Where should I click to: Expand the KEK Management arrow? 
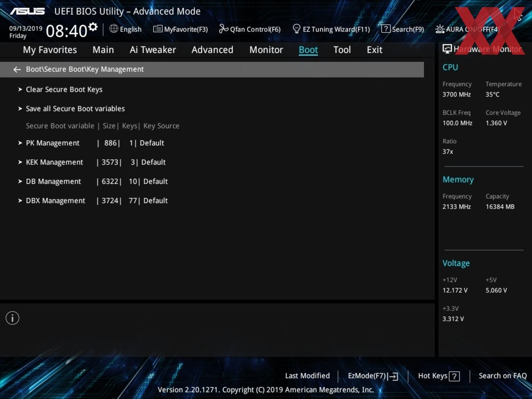point(20,162)
